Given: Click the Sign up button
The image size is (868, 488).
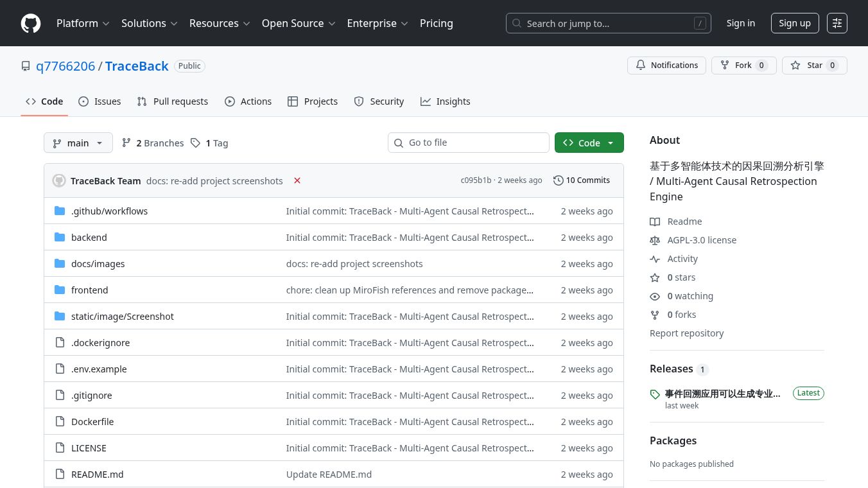Looking at the screenshot, I should (794, 23).
